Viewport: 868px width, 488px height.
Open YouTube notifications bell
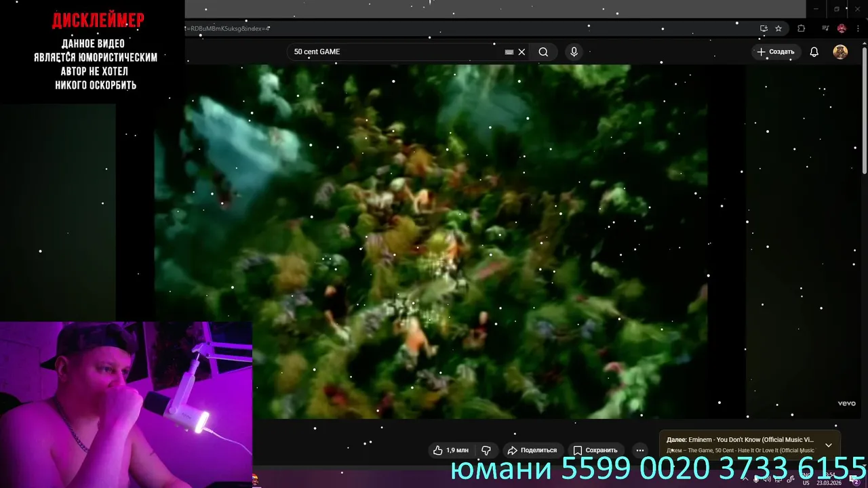[814, 52]
